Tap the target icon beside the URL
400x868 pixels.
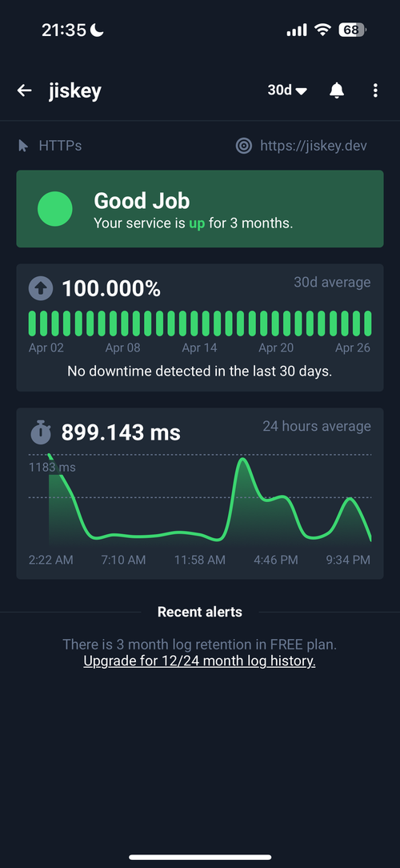coord(243,146)
